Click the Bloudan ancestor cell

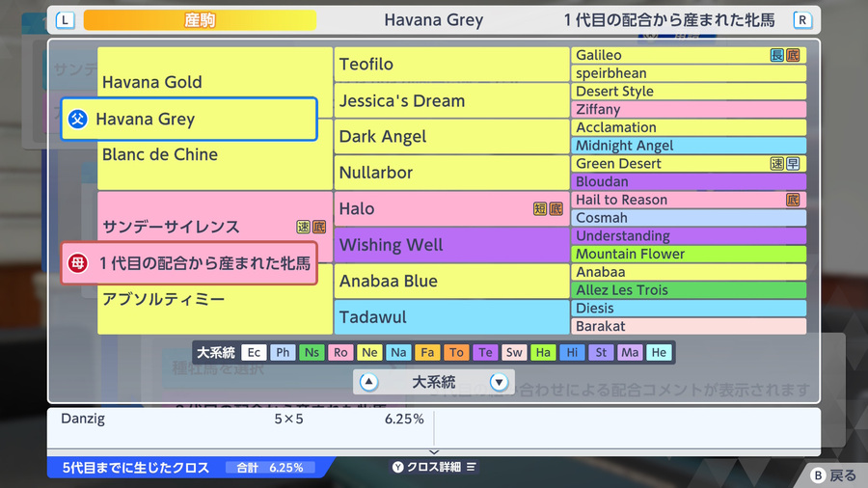tap(689, 182)
